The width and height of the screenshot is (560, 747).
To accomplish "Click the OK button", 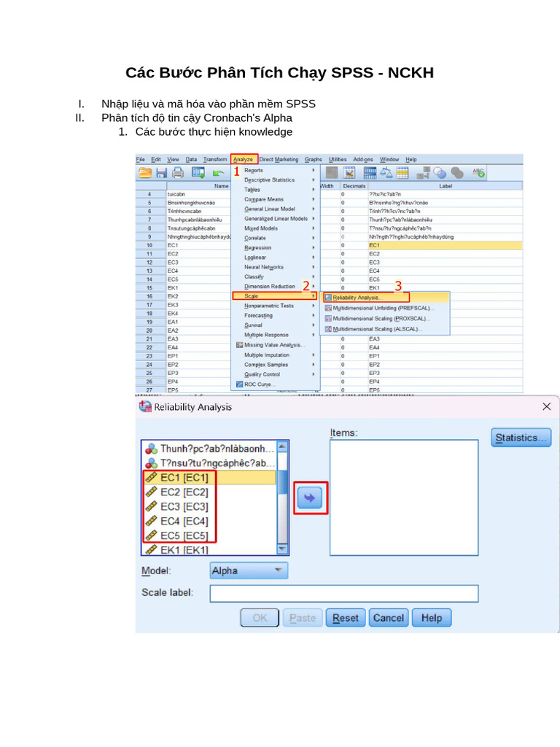I will pos(260,618).
